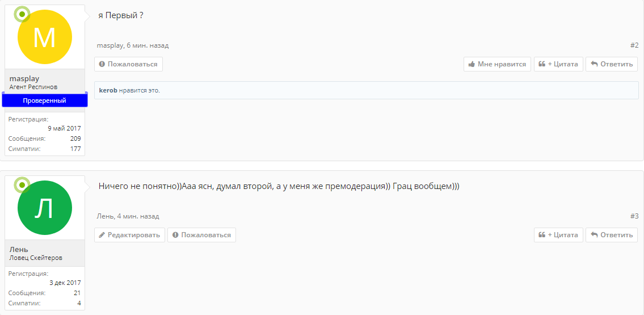Open post permalink #2
The width and height of the screenshot is (644, 315).
coord(634,45)
